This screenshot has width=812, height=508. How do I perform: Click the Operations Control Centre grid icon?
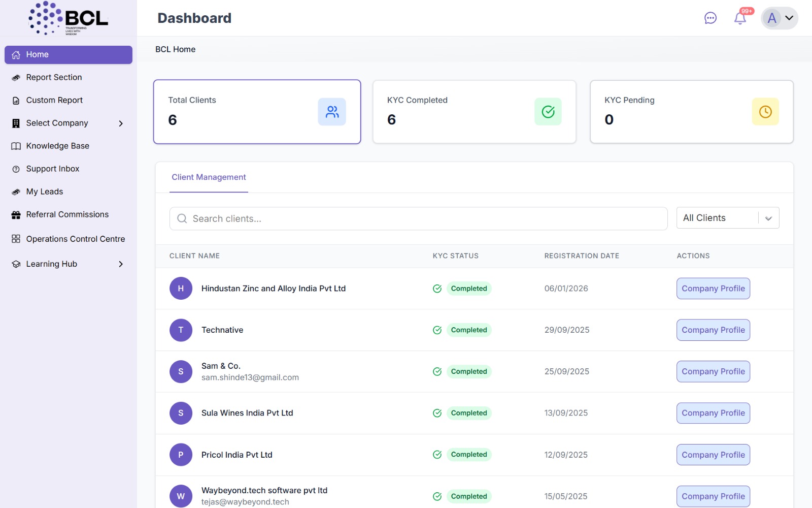point(16,239)
